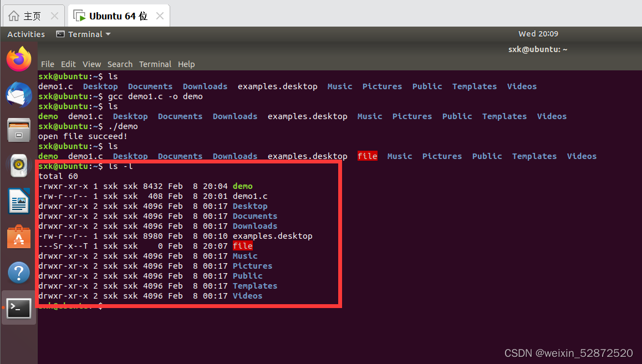The height and width of the screenshot is (364, 642).
Task: Click the Terminal icon in the dock
Action: pyautogui.click(x=19, y=309)
